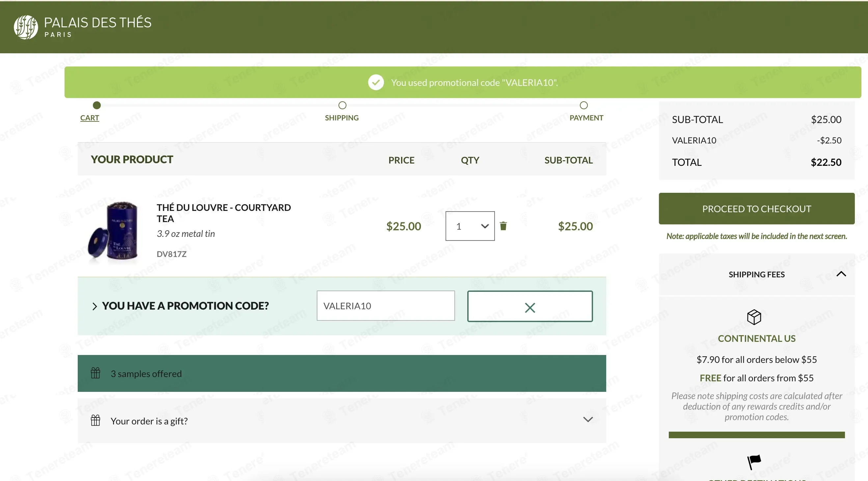
Task: Click the blue tea tin product thumbnail
Action: (x=114, y=231)
